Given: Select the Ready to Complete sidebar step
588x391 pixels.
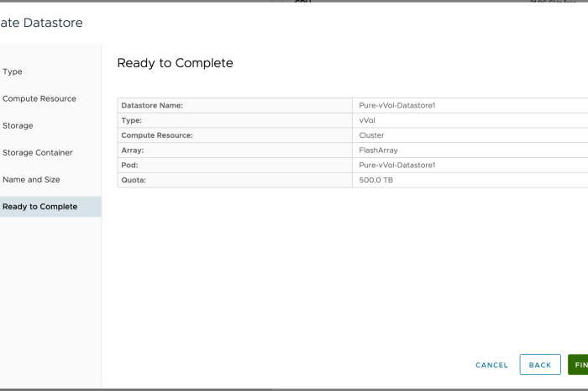Looking at the screenshot, I should [x=39, y=206].
